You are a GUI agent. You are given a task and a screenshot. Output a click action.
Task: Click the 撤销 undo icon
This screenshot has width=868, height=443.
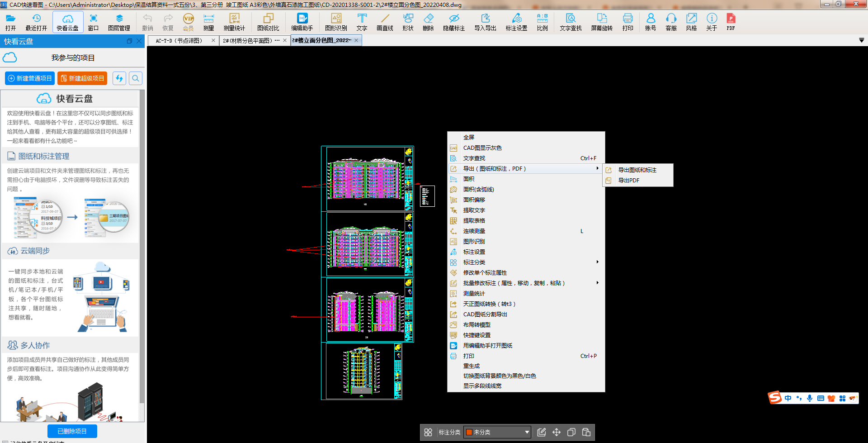(147, 22)
